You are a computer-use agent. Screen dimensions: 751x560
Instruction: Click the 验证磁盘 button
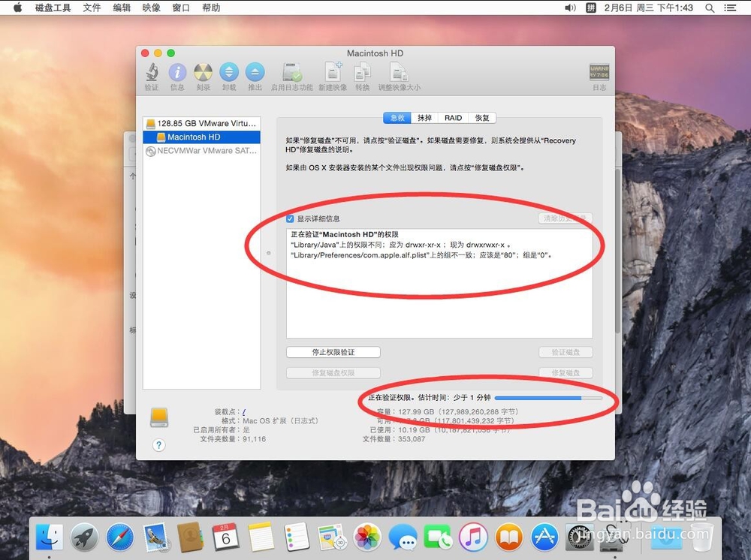pyautogui.click(x=566, y=352)
